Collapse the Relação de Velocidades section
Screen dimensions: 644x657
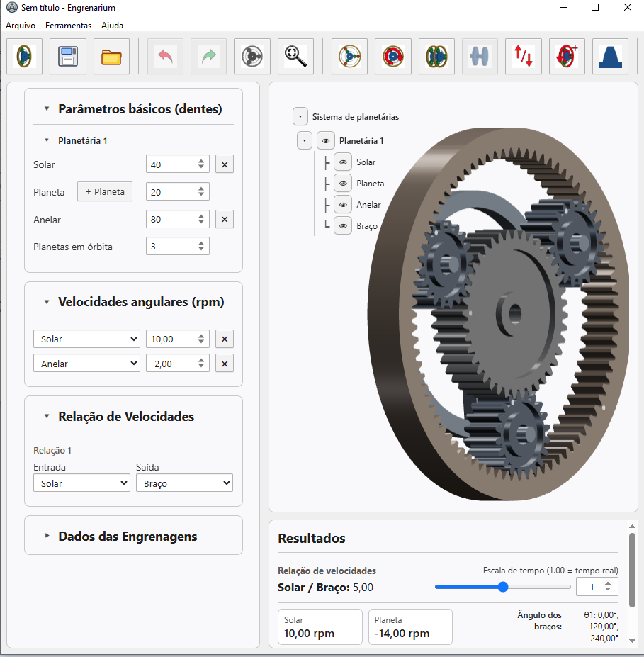point(47,417)
